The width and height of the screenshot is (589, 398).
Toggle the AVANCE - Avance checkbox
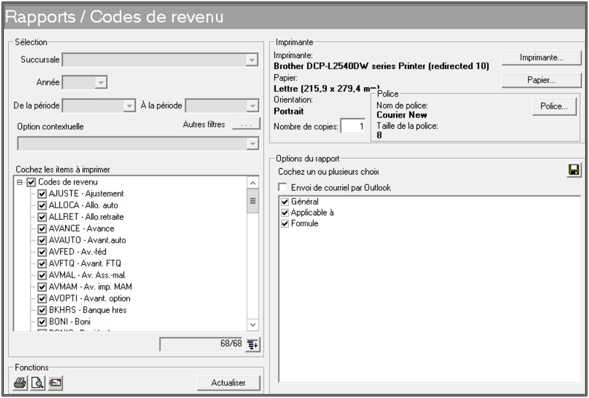[42, 229]
